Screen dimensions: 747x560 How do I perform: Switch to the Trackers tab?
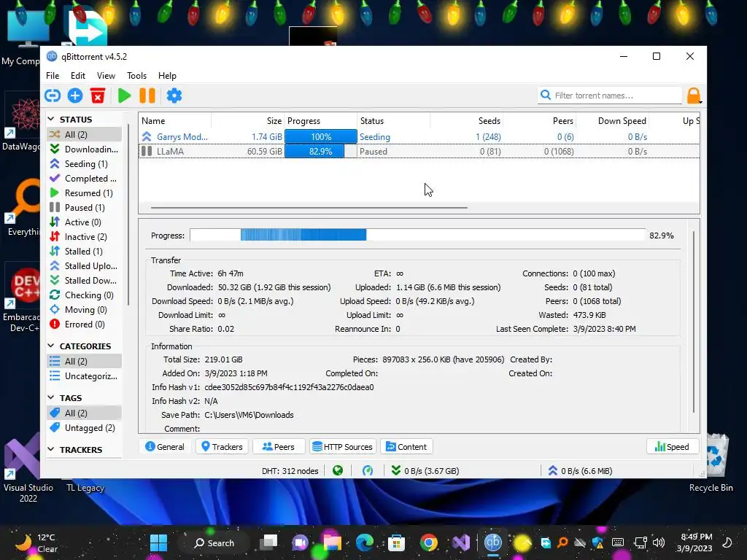pos(222,447)
